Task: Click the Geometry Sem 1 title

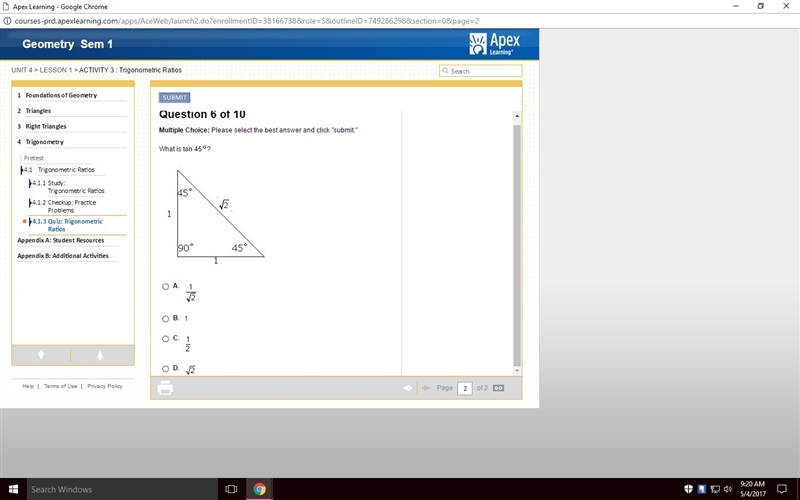Action: (x=67, y=44)
